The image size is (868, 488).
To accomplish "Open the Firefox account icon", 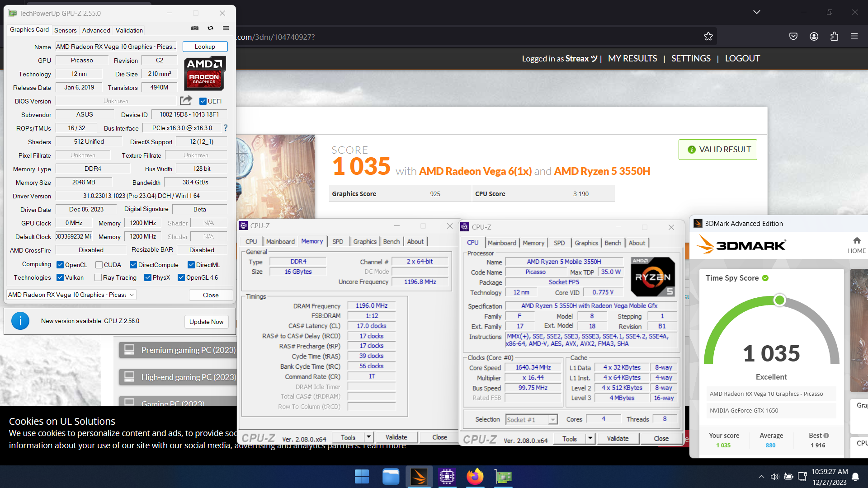I will click(814, 37).
